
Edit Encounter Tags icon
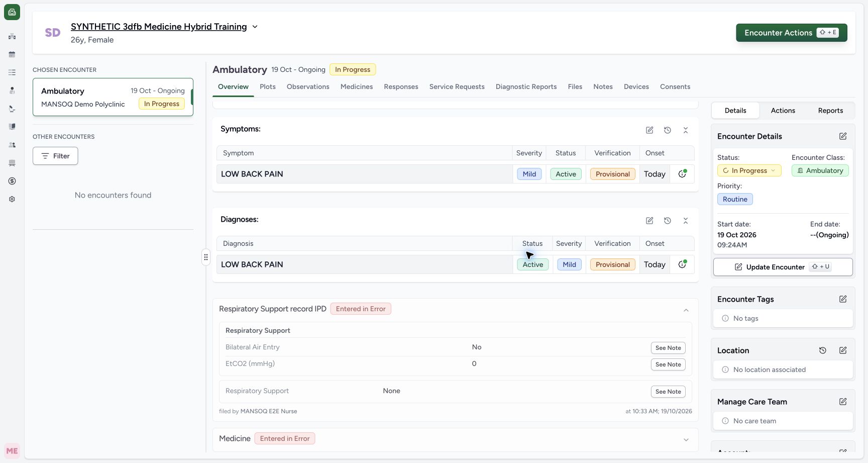tap(843, 299)
